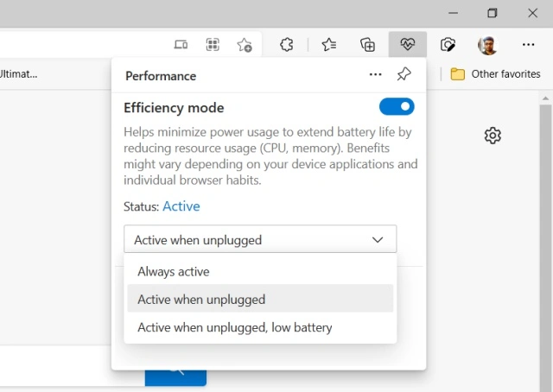The width and height of the screenshot is (553, 392).
Task: Click the page vertical scrollbar thumb
Action: 545,247
